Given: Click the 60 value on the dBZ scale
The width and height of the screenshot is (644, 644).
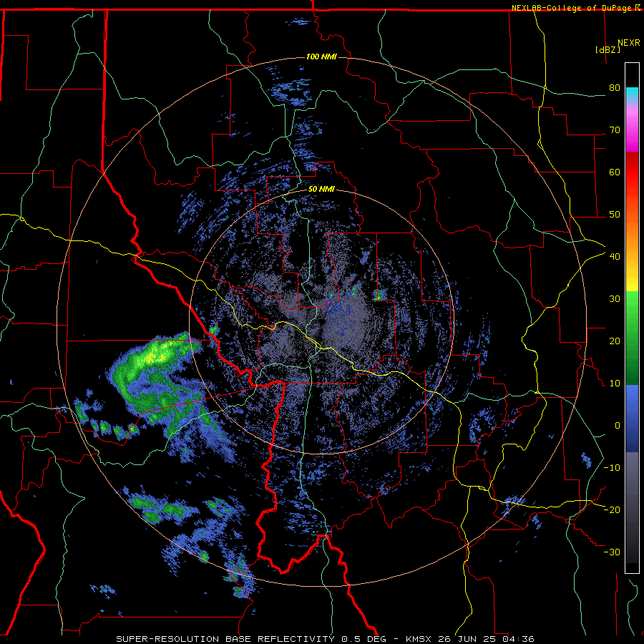Looking at the screenshot, I should (x=615, y=172).
